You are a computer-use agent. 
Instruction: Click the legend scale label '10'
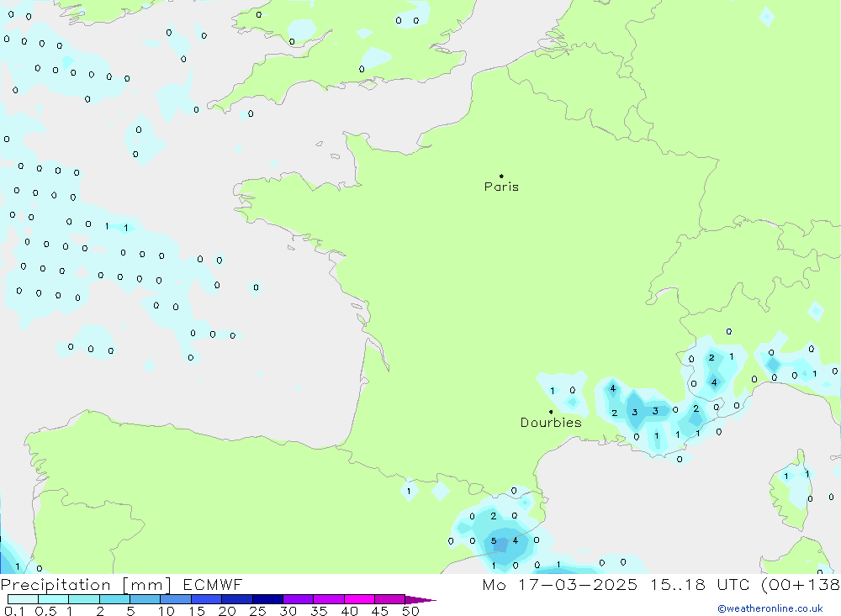pos(167,611)
